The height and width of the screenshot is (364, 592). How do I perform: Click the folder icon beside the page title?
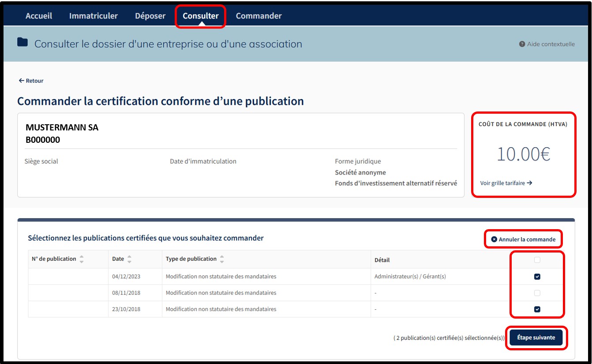coord(22,42)
